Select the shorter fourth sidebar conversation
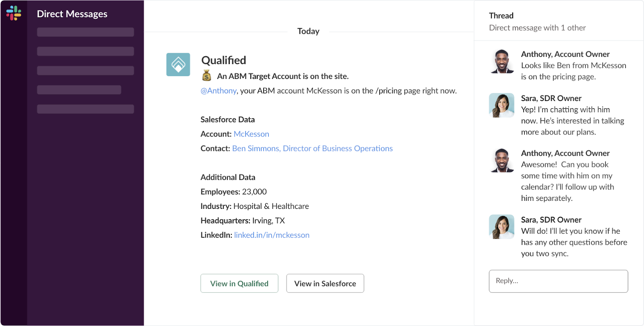This screenshot has width=644, height=326. tap(79, 90)
